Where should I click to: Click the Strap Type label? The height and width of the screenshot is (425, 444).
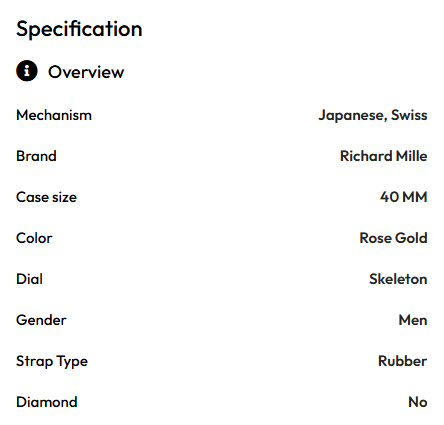click(52, 362)
